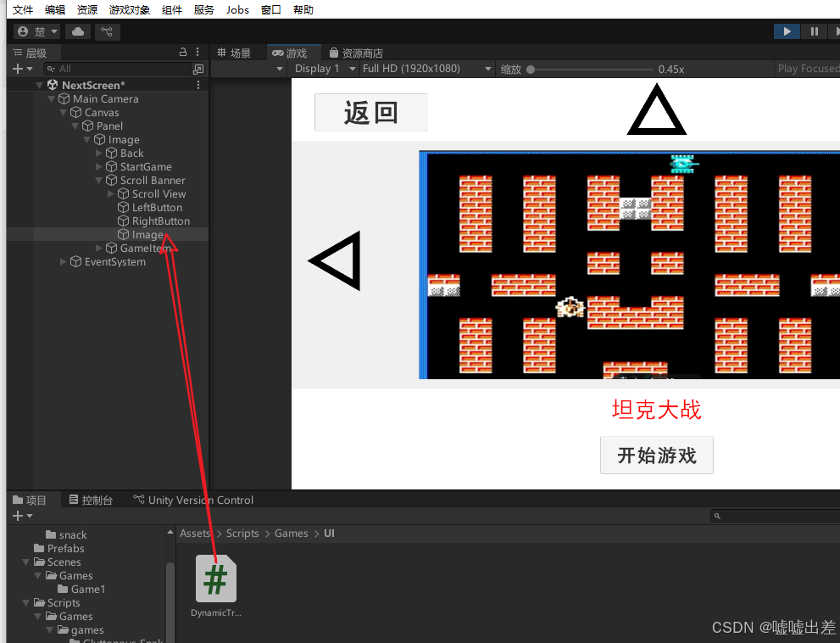Open the Full HD resolution dropdown
This screenshot has height=643, width=840.
tap(426, 69)
